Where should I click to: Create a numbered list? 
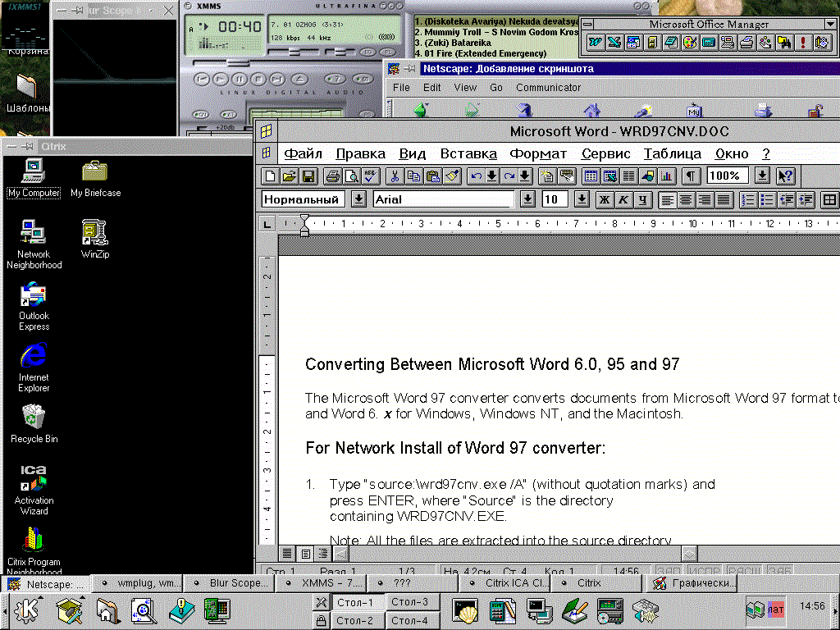pos(748,200)
